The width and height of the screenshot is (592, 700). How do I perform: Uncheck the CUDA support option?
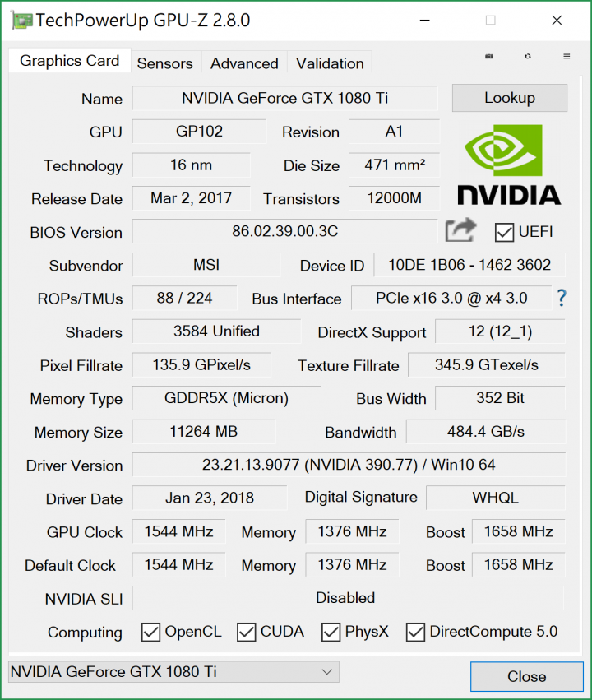(x=246, y=632)
